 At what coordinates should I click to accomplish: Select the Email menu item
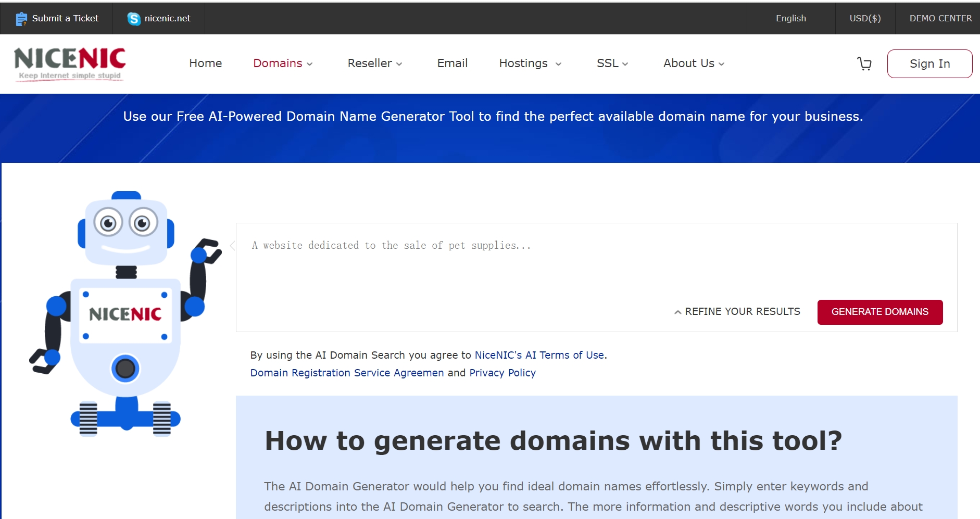[x=452, y=64]
